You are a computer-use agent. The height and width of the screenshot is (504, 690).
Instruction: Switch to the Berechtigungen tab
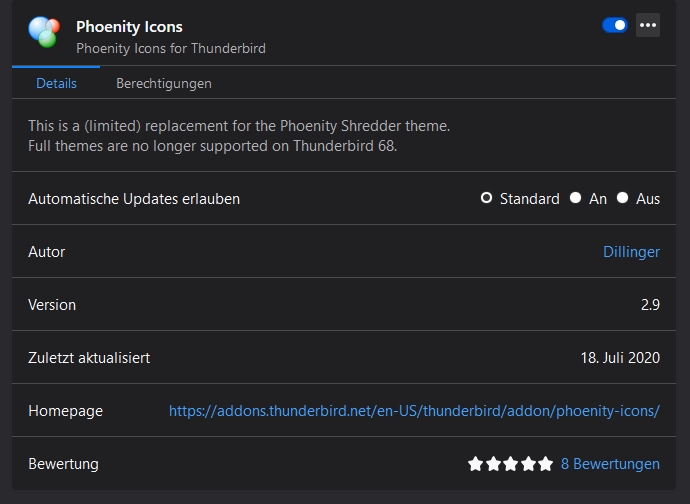[164, 83]
